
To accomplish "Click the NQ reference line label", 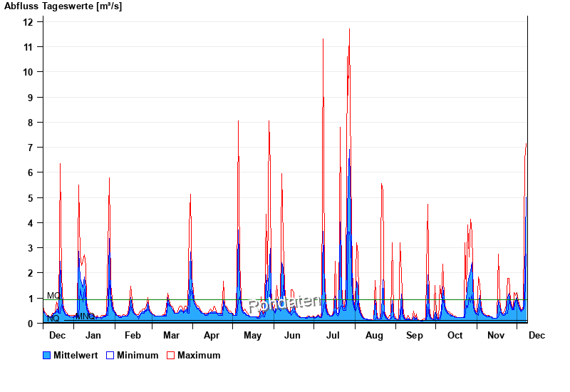I will pos(53,319).
